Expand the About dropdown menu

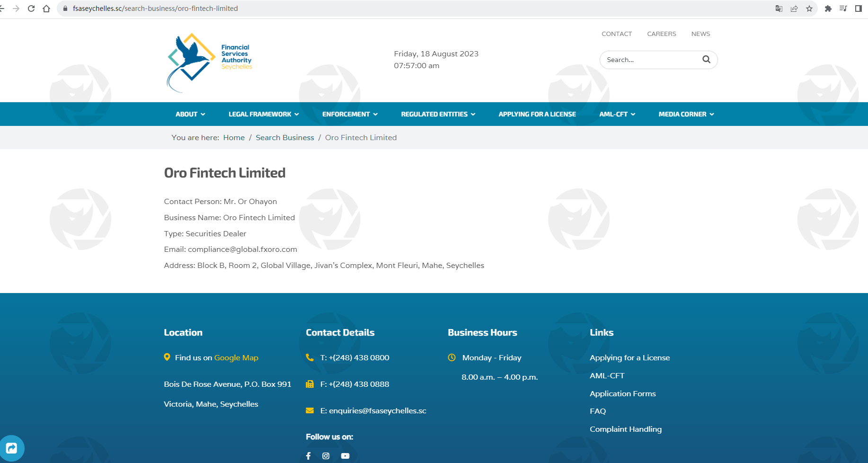(x=190, y=114)
